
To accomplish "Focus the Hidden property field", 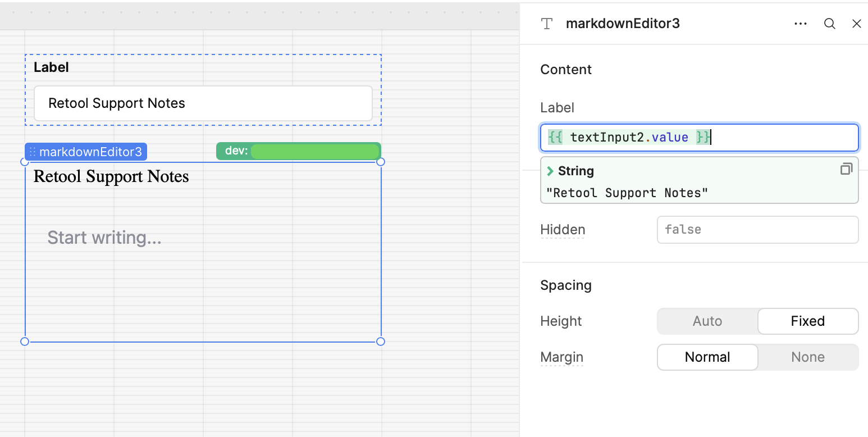I will point(757,230).
